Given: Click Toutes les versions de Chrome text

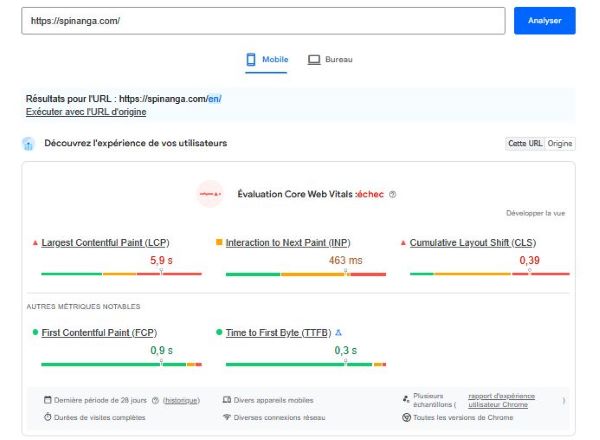Looking at the screenshot, I should coord(463,417).
